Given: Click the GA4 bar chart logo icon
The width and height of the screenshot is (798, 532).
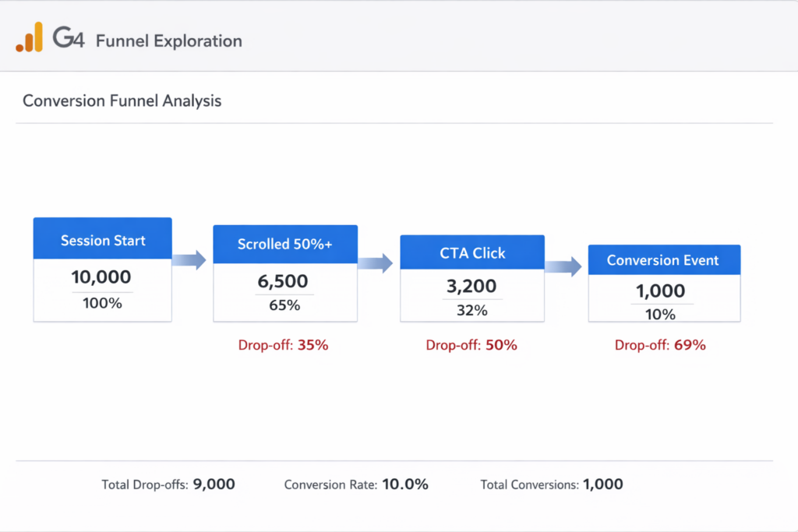Looking at the screenshot, I should point(30,35).
